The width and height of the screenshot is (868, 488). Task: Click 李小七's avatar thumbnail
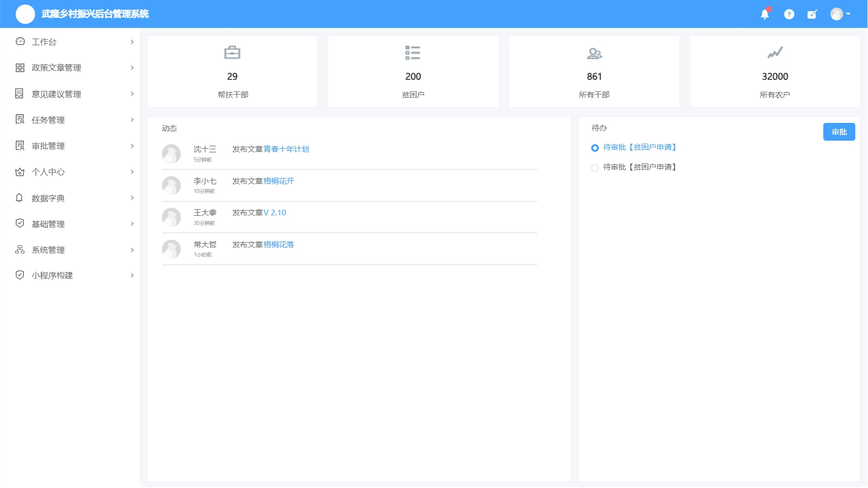pyautogui.click(x=171, y=185)
